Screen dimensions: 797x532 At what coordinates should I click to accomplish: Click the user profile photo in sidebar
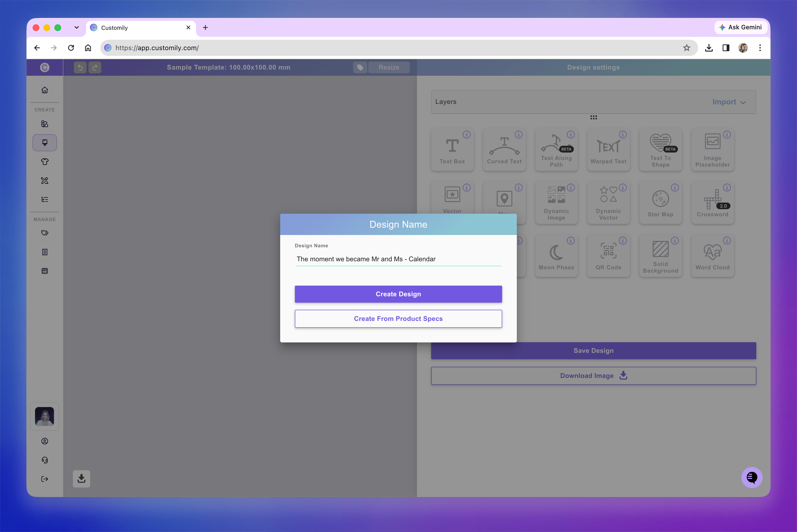44,416
